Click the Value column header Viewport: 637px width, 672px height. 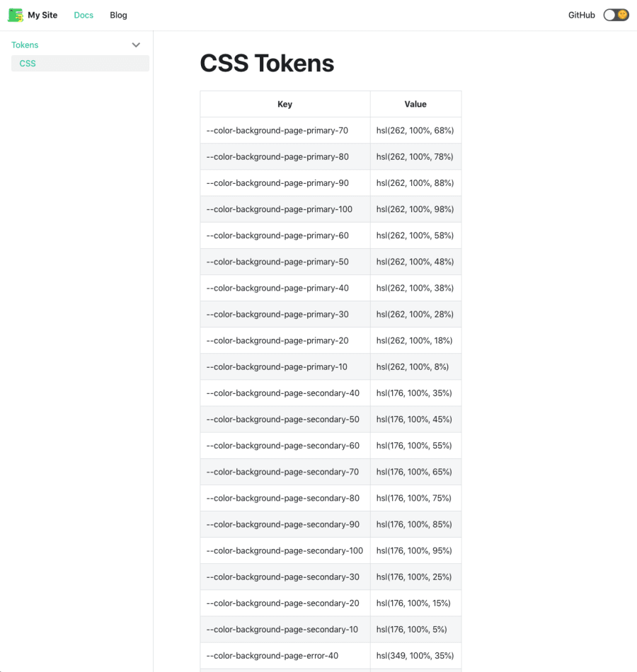tap(415, 103)
